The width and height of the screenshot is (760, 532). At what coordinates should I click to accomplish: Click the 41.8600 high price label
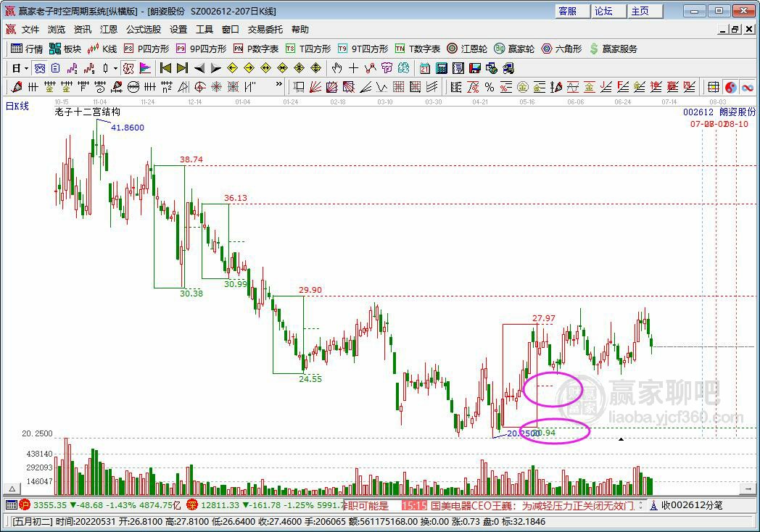click(128, 128)
